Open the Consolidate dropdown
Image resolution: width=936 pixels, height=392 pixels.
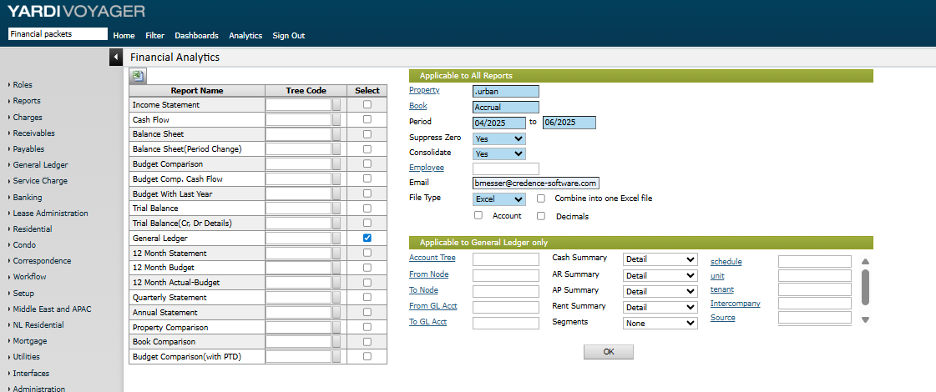[x=500, y=153]
